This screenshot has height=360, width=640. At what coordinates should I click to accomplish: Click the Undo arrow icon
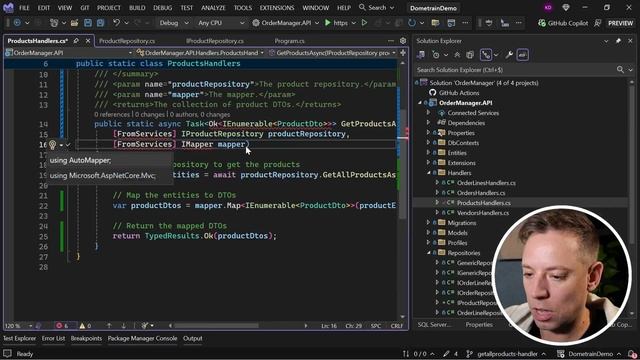coord(116,23)
